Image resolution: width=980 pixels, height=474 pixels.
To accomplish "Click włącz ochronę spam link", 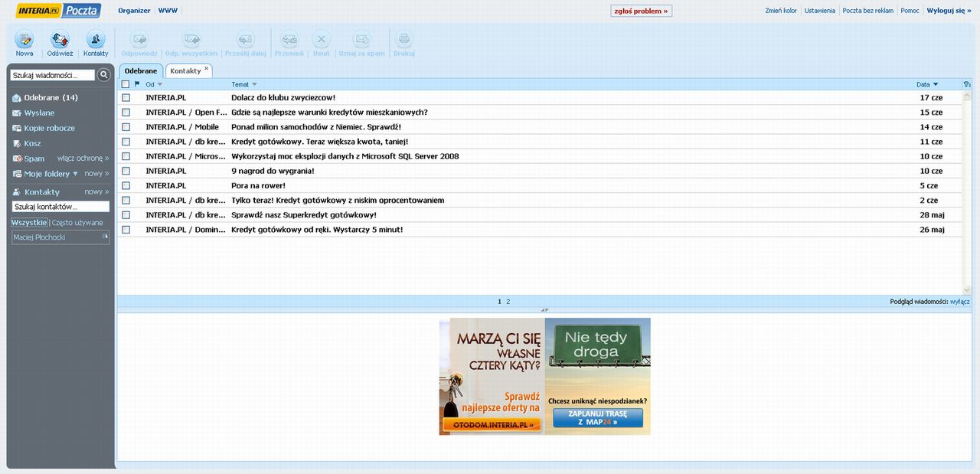I will pos(83,159).
